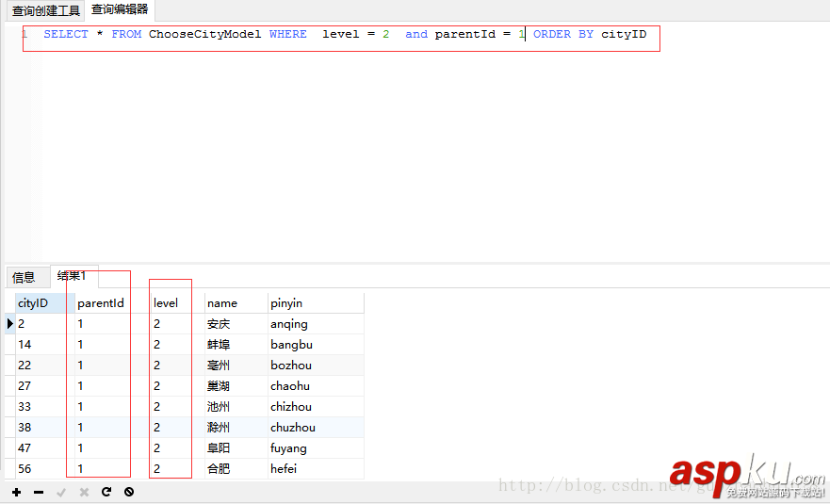Sort by parentId column header

click(113, 303)
